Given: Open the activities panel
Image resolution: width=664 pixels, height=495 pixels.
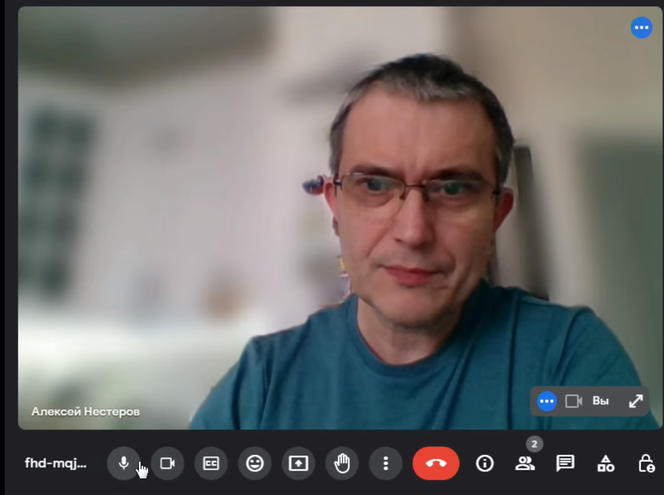Looking at the screenshot, I should (606, 463).
